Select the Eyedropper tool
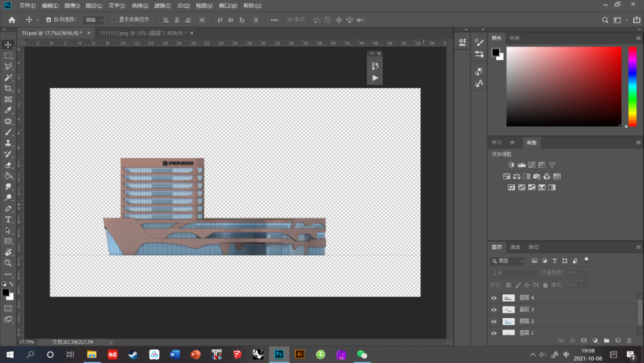The height and width of the screenshot is (363, 644). [x=8, y=110]
